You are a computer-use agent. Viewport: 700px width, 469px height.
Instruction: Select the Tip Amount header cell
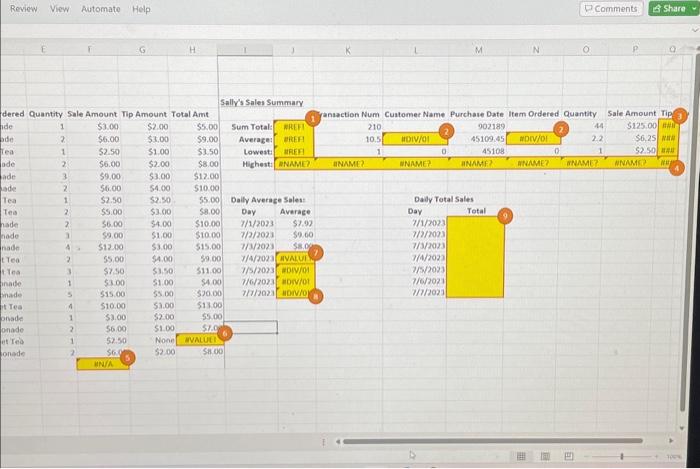144,114
